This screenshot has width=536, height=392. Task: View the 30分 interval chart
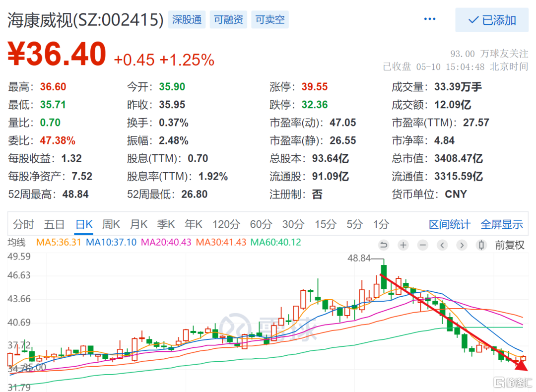293,225
